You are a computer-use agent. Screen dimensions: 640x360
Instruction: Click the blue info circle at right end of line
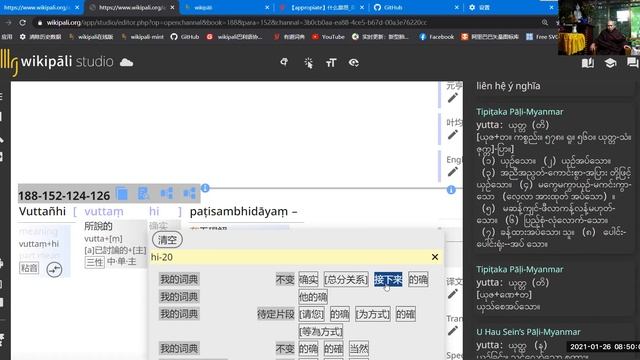point(451,190)
